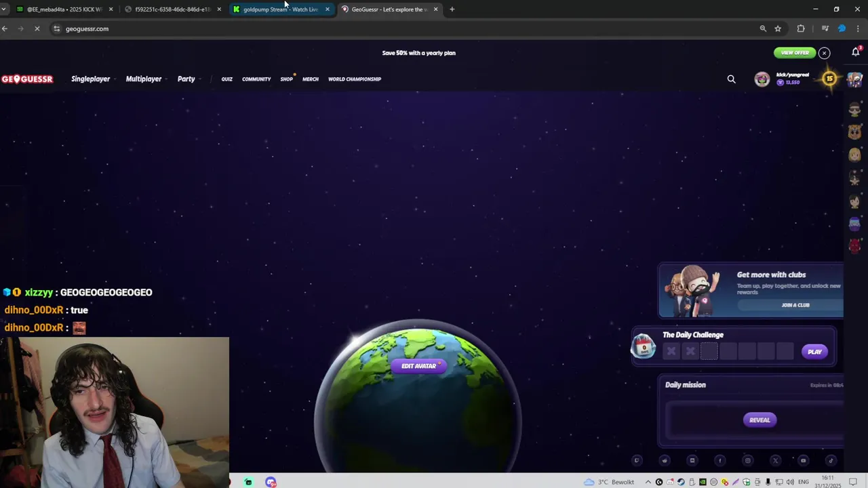Open the kick/yungreal profile avatar
This screenshot has width=868, height=488.
click(762, 79)
